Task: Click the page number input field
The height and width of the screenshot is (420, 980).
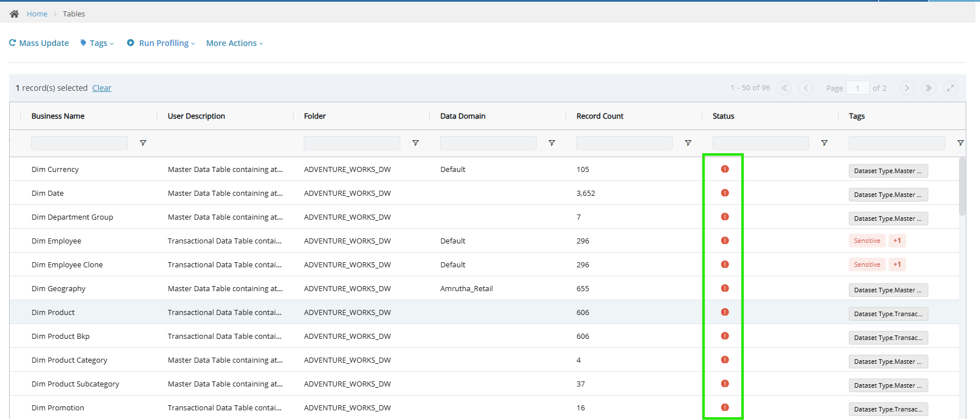Action: [x=857, y=88]
